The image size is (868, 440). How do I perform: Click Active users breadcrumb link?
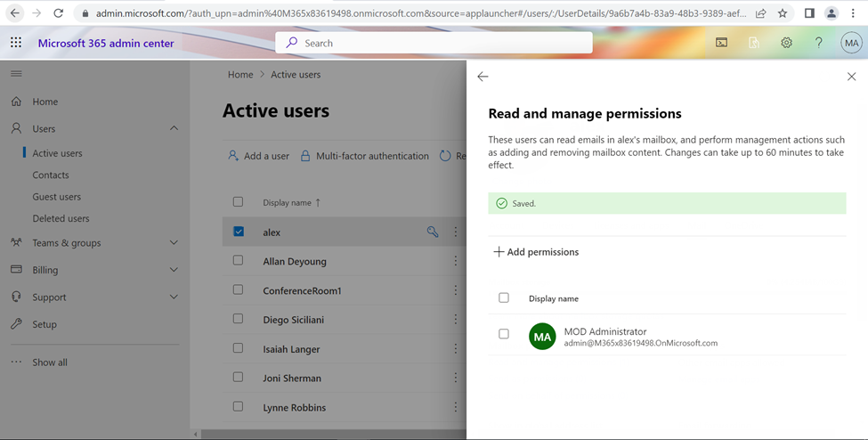tap(296, 74)
